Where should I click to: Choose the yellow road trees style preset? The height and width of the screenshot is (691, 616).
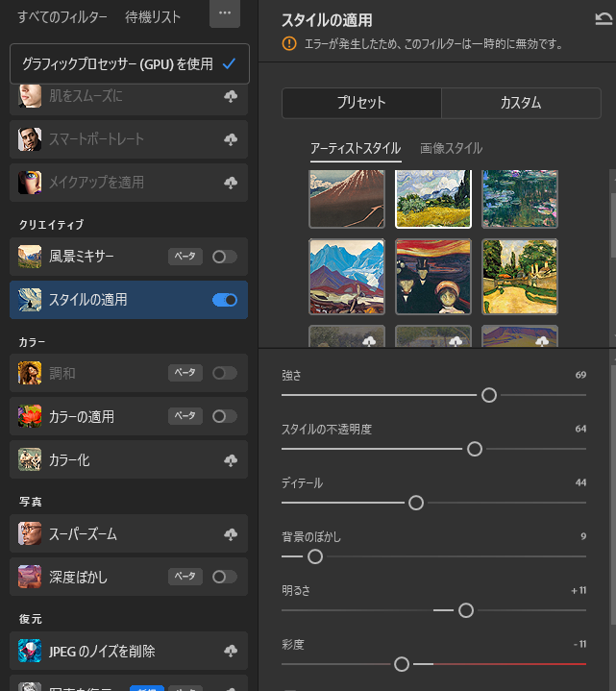point(520,277)
